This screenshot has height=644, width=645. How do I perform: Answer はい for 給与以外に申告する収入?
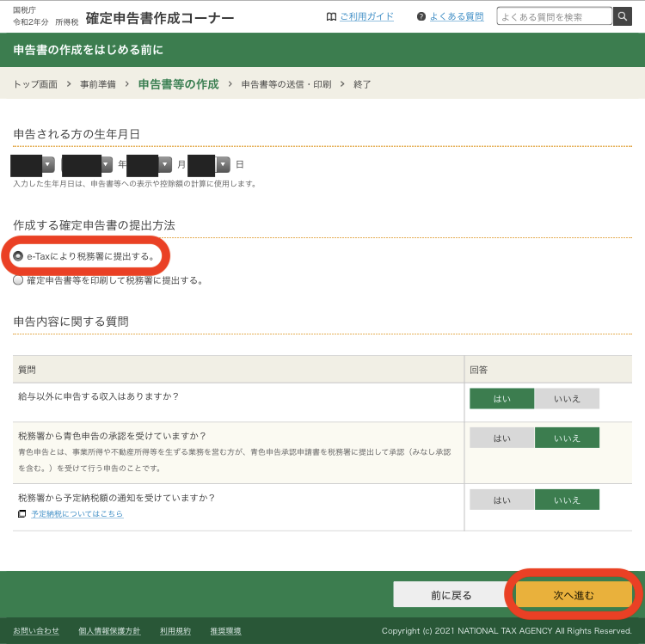click(x=502, y=398)
